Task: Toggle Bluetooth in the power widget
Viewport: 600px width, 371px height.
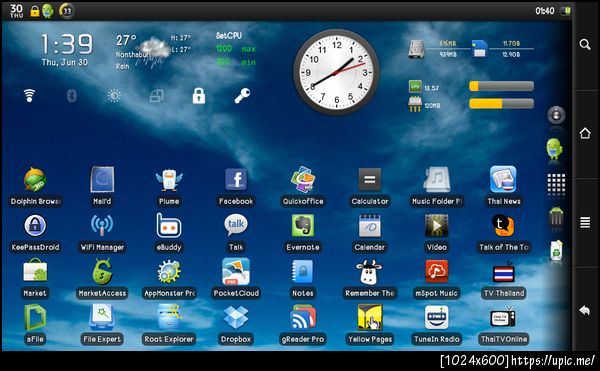Action: pyautogui.click(x=72, y=96)
